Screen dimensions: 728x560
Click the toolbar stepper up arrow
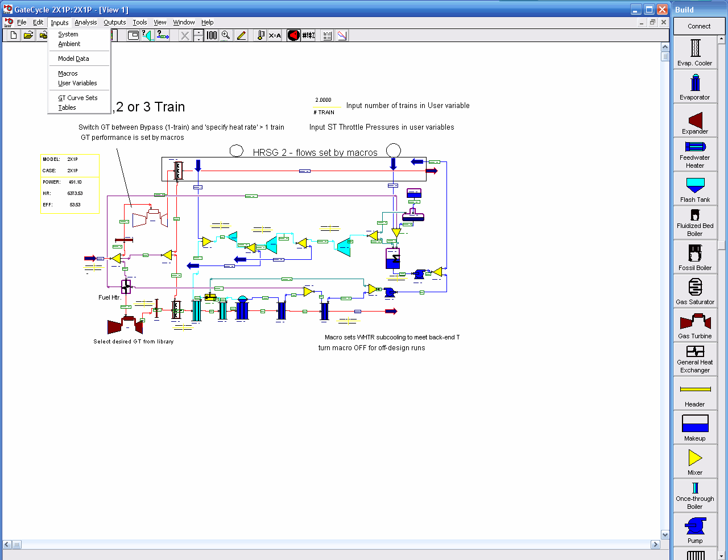pyautogui.click(x=198, y=32)
